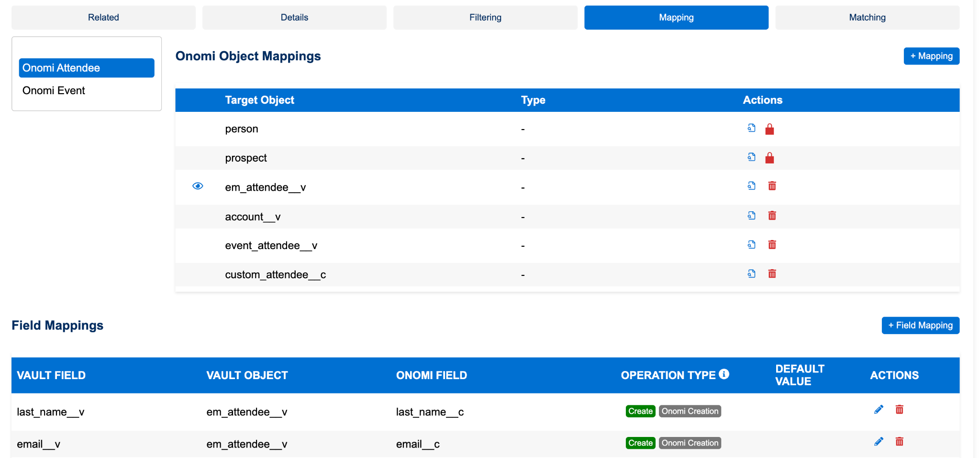
Task: Click the red lock icon for person
Action: point(769,129)
